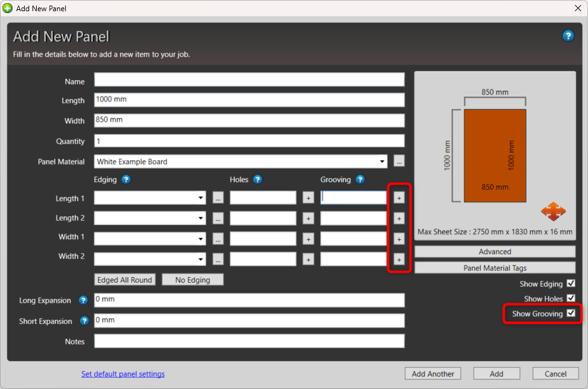Show Long Expansion help tooltip icon
Image resolution: width=588 pixels, height=389 pixels.
pyautogui.click(x=83, y=300)
